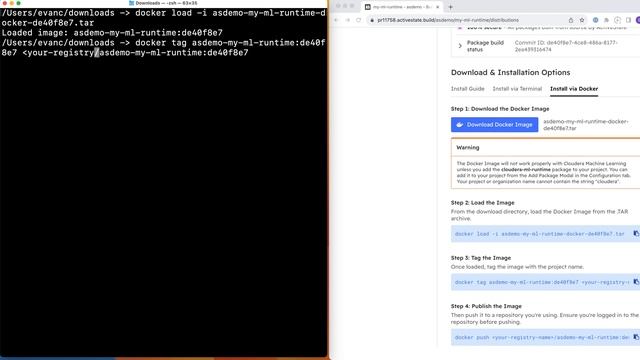The height and width of the screenshot is (360, 640).
Task: Select the my-ml-runtime browser tab
Action: point(402,7)
